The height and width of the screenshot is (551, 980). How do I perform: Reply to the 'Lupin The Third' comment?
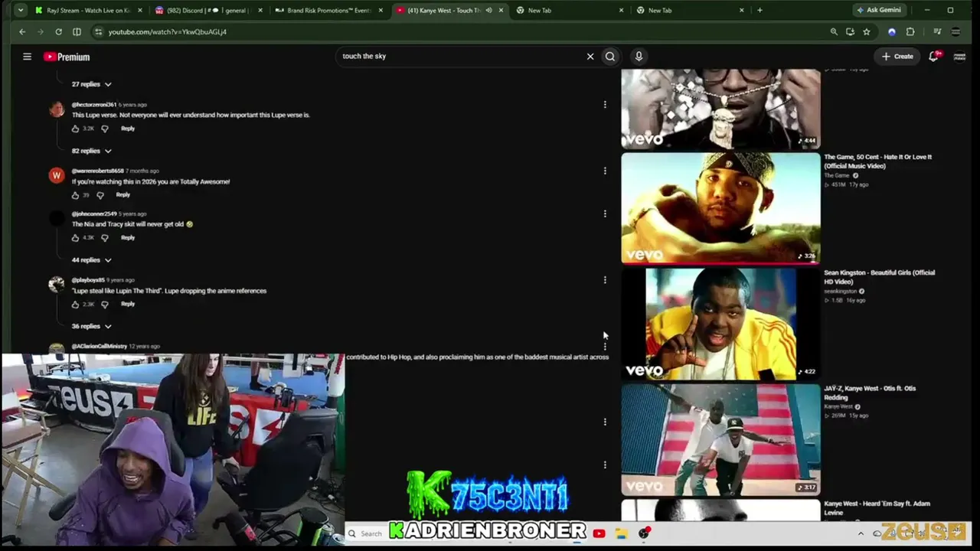(x=128, y=305)
